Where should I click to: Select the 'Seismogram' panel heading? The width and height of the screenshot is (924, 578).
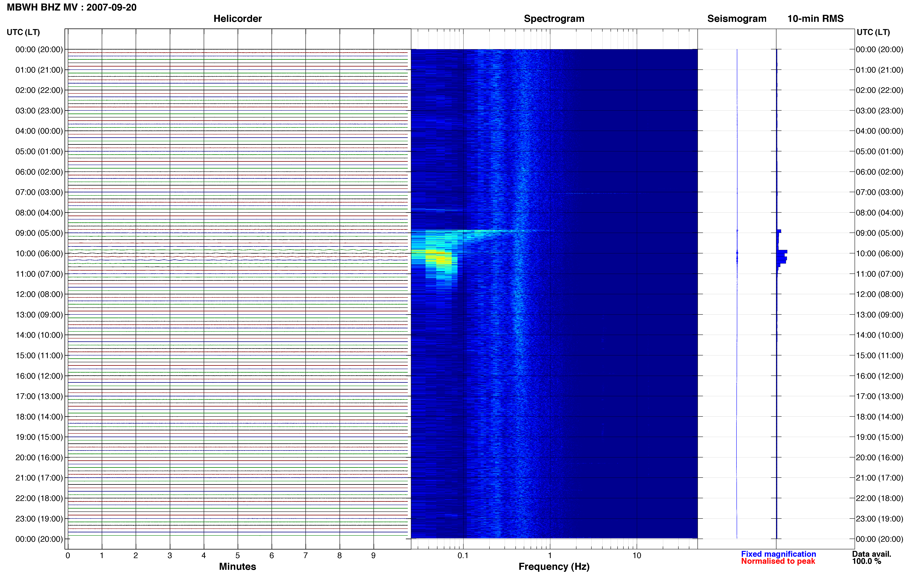(736, 19)
